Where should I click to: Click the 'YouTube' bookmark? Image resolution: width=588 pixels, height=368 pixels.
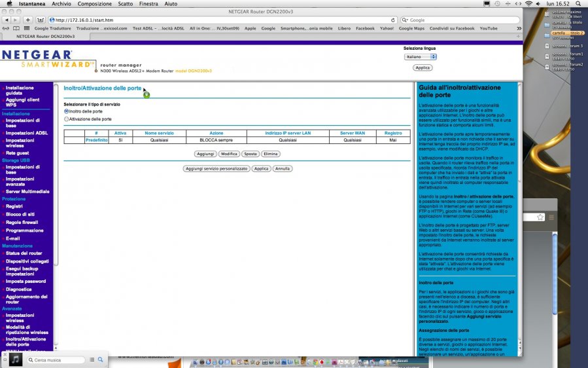pos(489,28)
